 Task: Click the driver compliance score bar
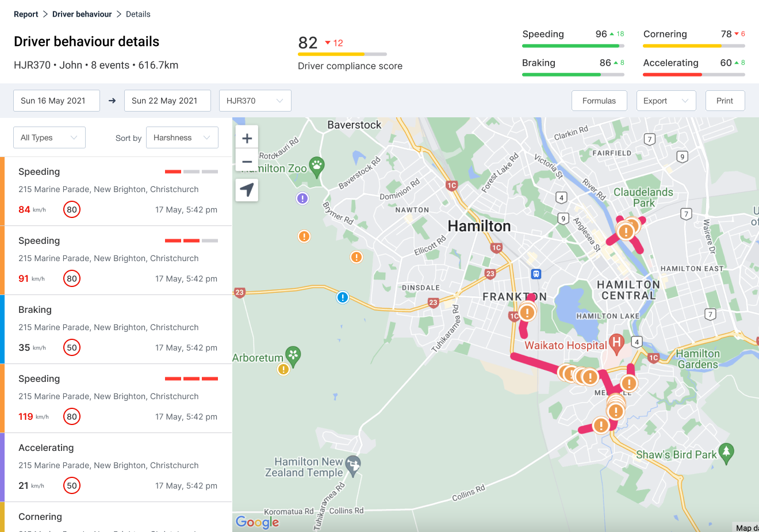[342, 54]
